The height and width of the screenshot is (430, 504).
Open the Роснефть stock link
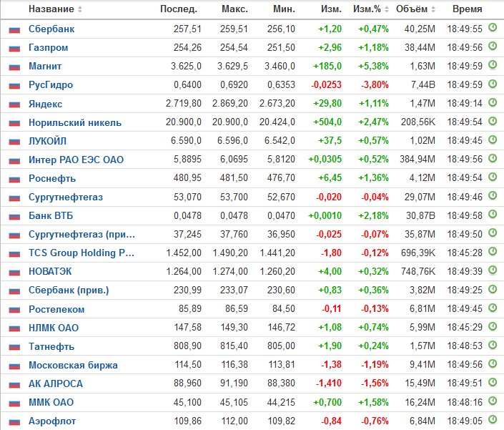[52, 178]
